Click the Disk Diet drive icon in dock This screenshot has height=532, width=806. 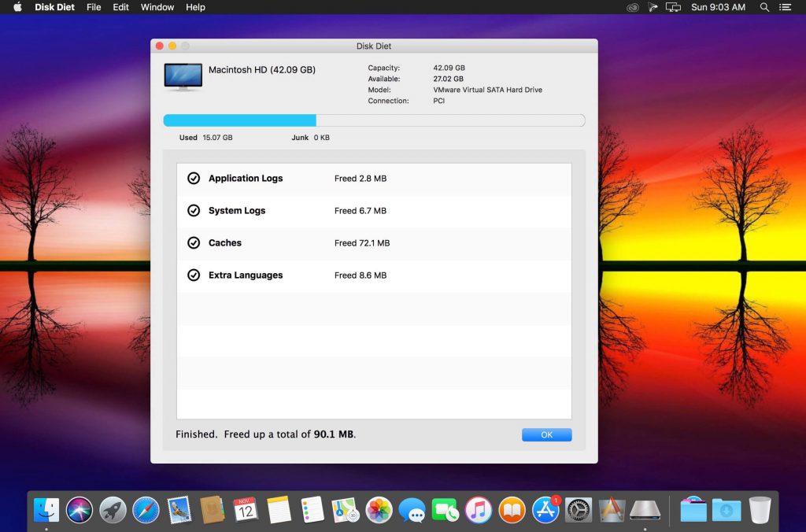pos(645,510)
